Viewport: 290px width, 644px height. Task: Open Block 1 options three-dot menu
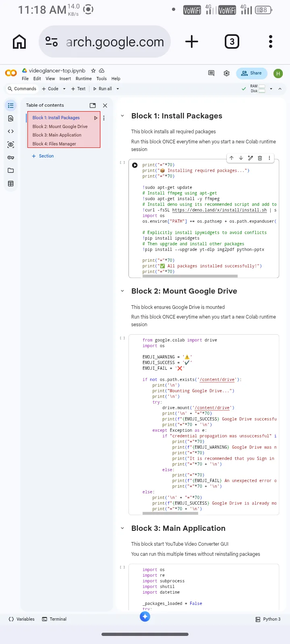pos(104,118)
